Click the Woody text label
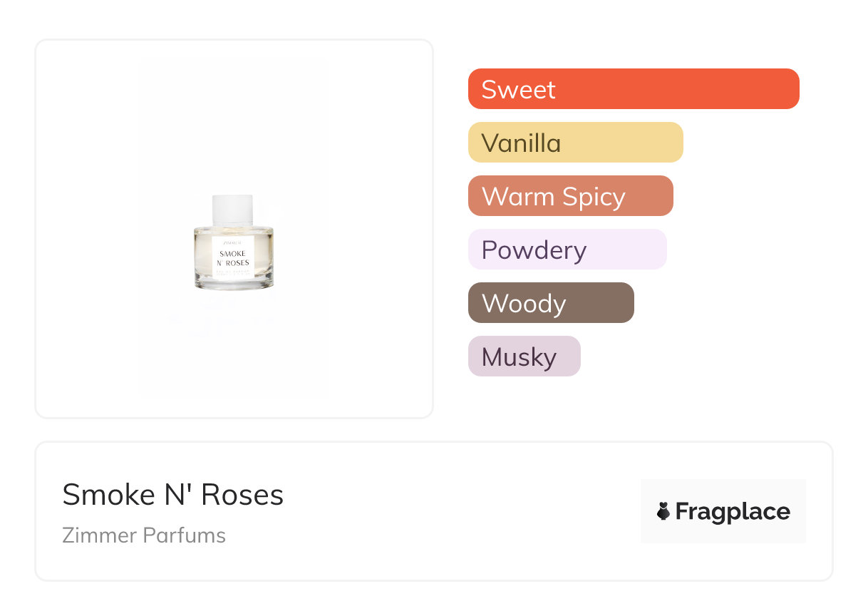The width and height of the screenshot is (868, 616). [x=524, y=303]
